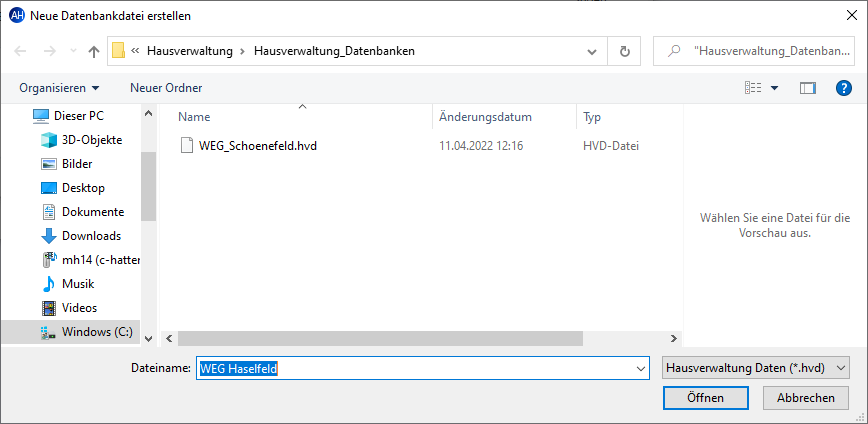Expand the view options dropdown arrow

(775, 88)
